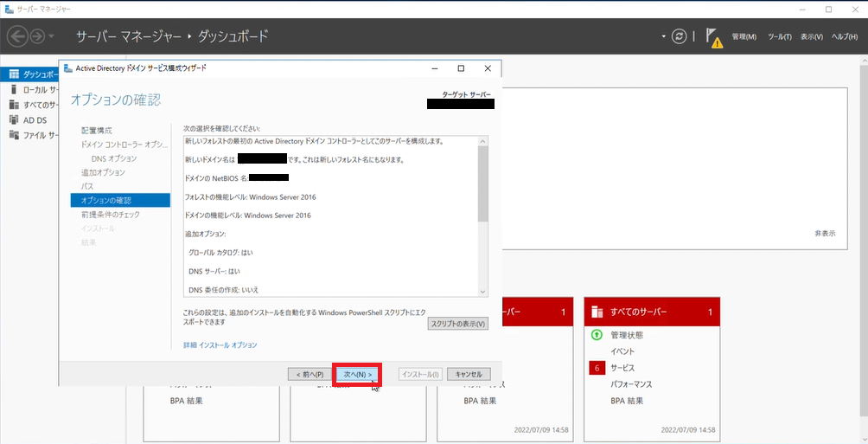
Task: Open 詳細 インストール オプション link
Action: coord(220,344)
